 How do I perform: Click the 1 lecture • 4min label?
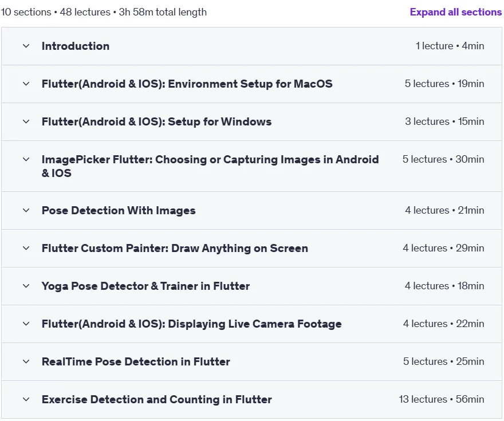coord(450,46)
